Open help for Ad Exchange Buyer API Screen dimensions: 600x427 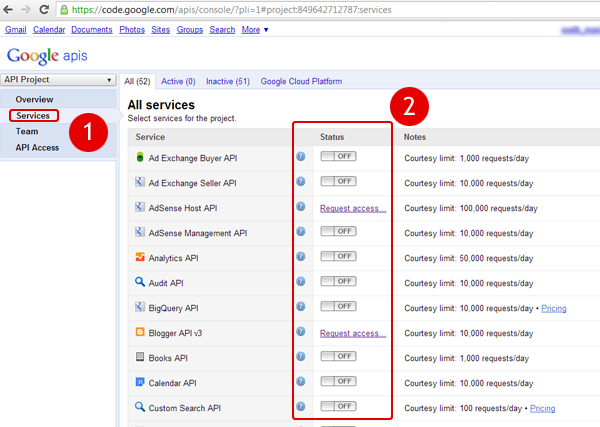(x=301, y=156)
